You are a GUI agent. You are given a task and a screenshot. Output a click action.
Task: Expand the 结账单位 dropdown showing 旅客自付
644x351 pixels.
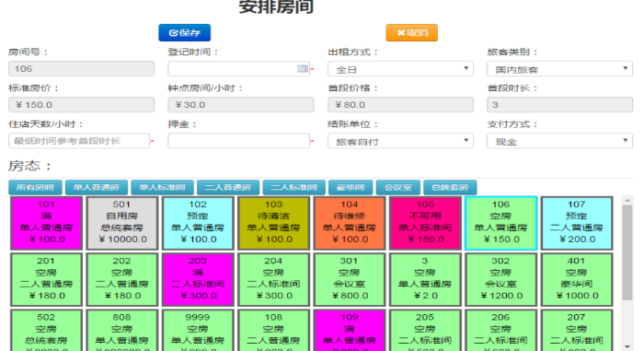[400, 141]
